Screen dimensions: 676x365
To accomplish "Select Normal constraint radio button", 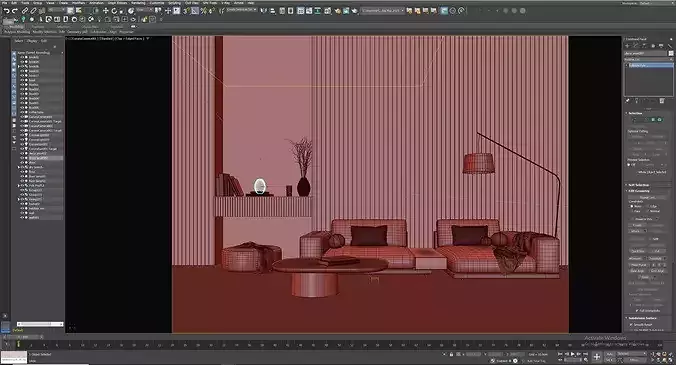I will [x=648, y=211].
